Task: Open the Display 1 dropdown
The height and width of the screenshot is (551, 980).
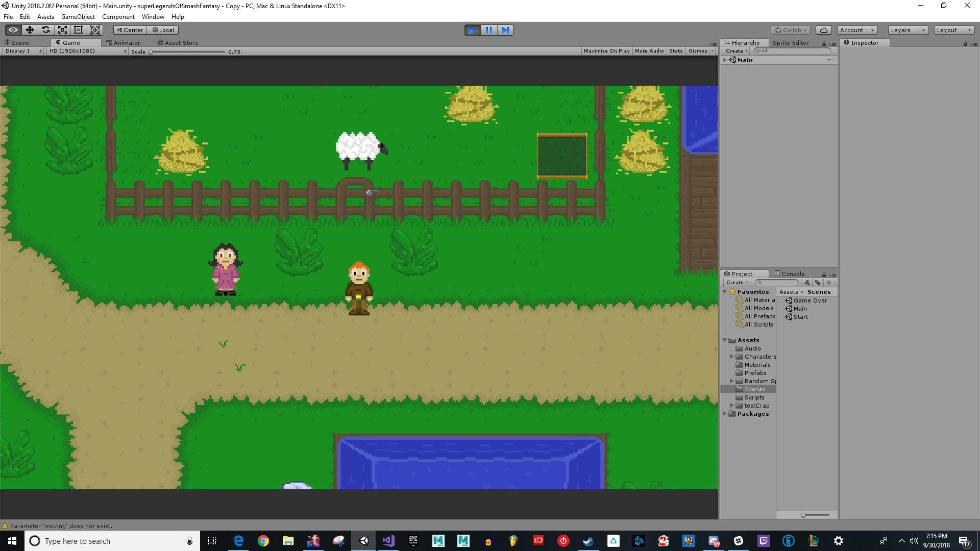Action: coord(23,51)
